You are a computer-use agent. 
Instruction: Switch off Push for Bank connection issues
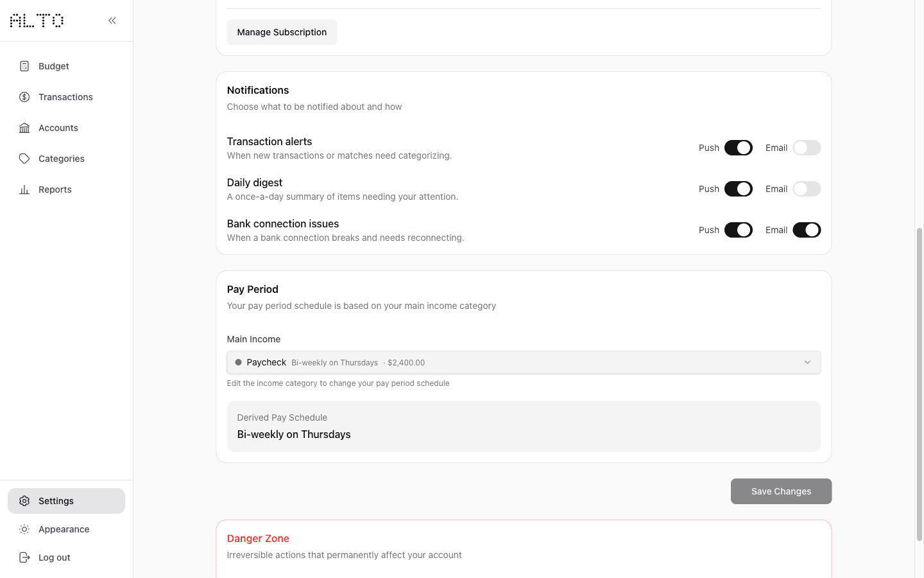[739, 230]
